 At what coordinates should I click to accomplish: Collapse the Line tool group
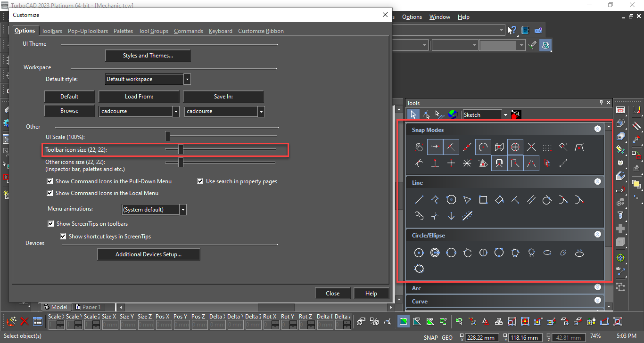(x=598, y=181)
